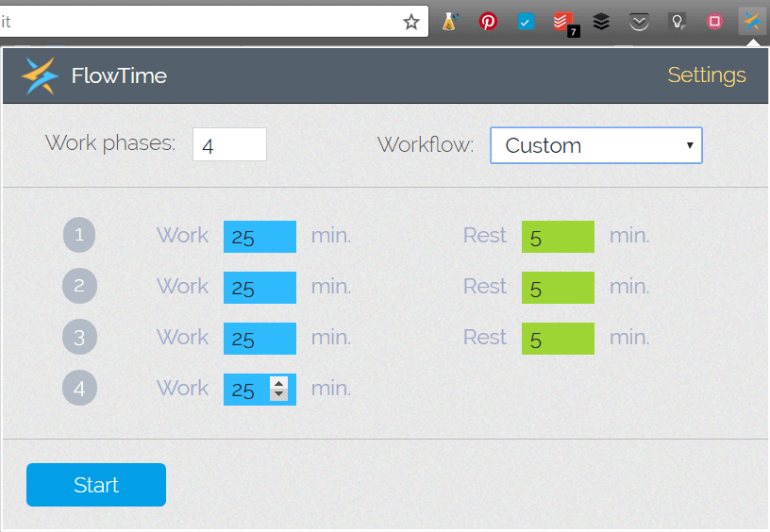Image resolution: width=770 pixels, height=532 pixels.
Task: Click the pink square extension icon
Action: [714, 22]
